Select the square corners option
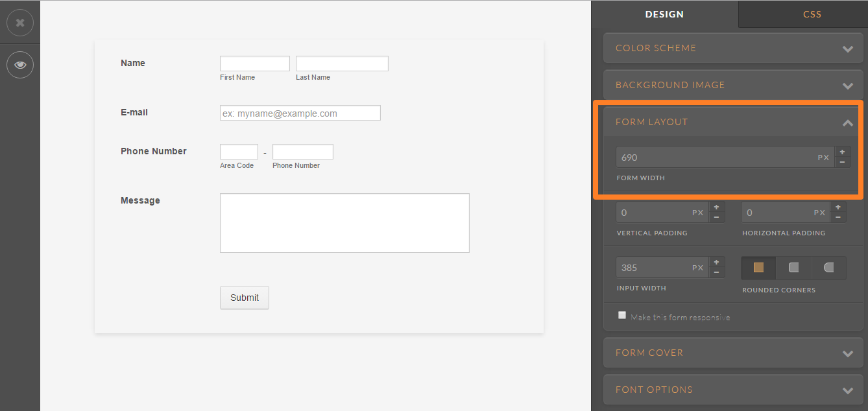The image size is (868, 411). (x=758, y=268)
